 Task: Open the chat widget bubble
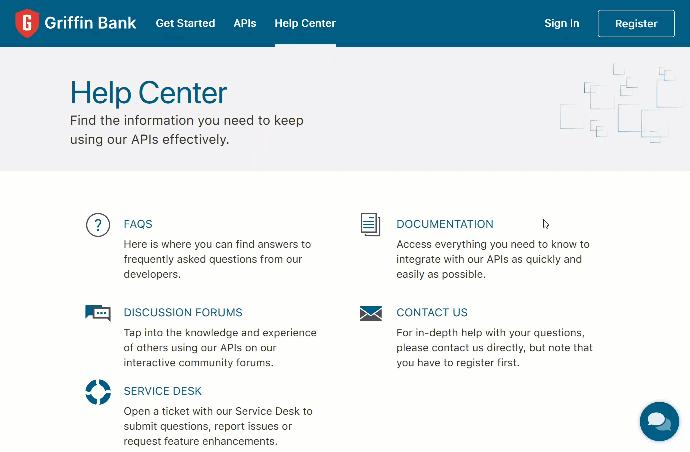[x=659, y=421]
